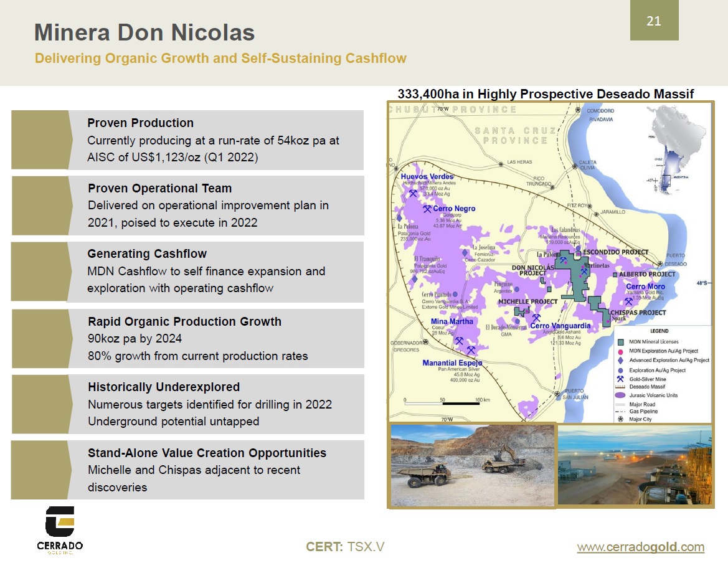The image size is (728, 563).
Task: Click the Pico Truncado city marker
Action: point(552,188)
